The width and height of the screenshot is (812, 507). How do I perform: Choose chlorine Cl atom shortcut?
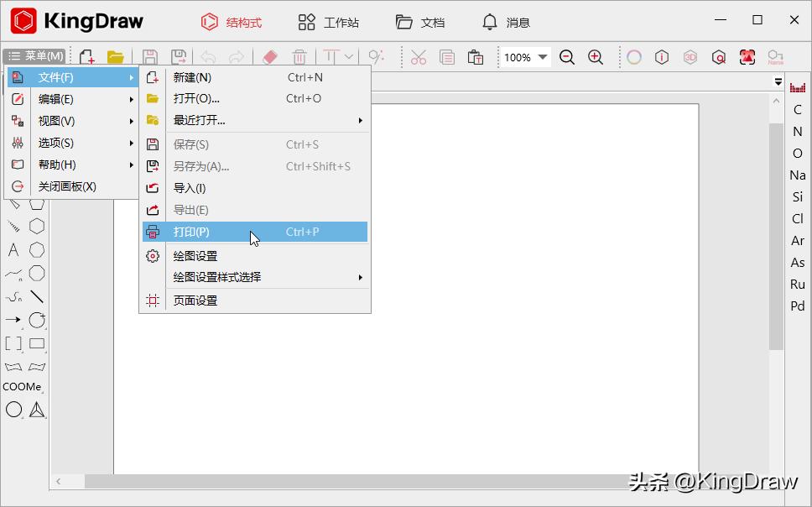pos(797,218)
